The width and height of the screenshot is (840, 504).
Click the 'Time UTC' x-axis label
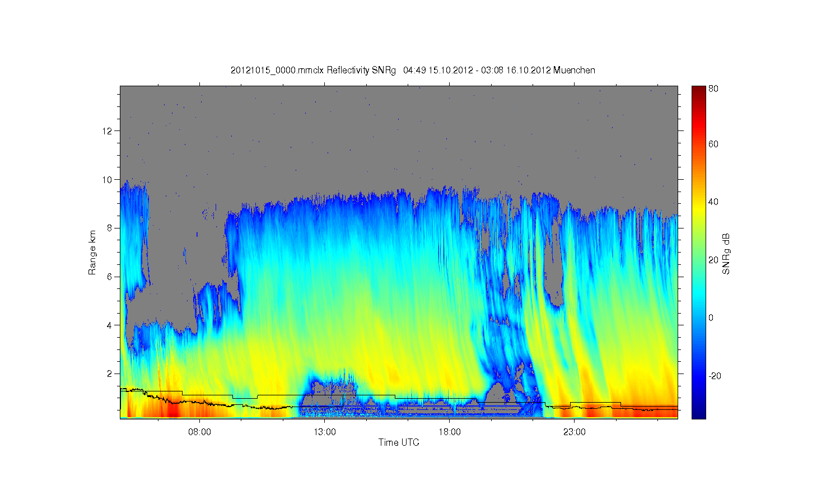click(x=399, y=442)
